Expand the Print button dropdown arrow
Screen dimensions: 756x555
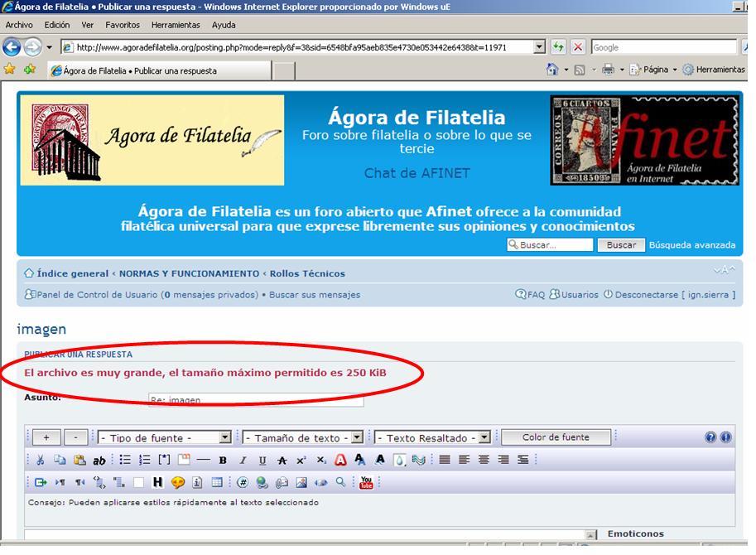pyautogui.click(x=622, y=70)
